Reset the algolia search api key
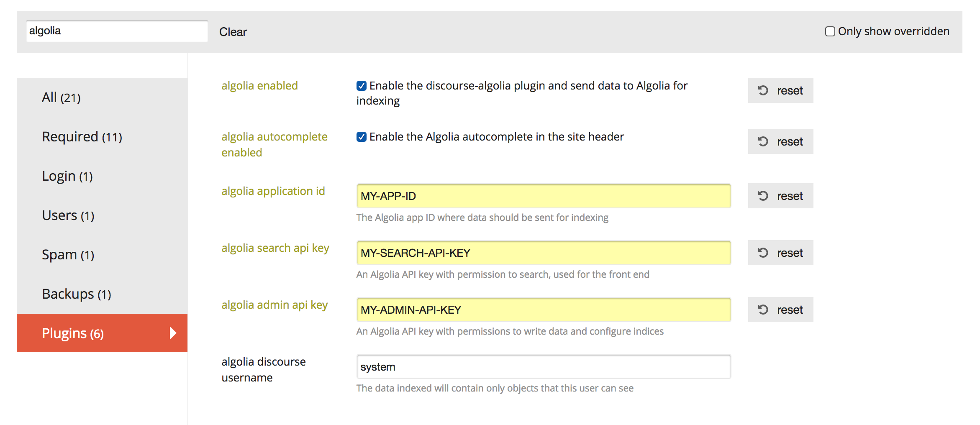 [780, 253]
